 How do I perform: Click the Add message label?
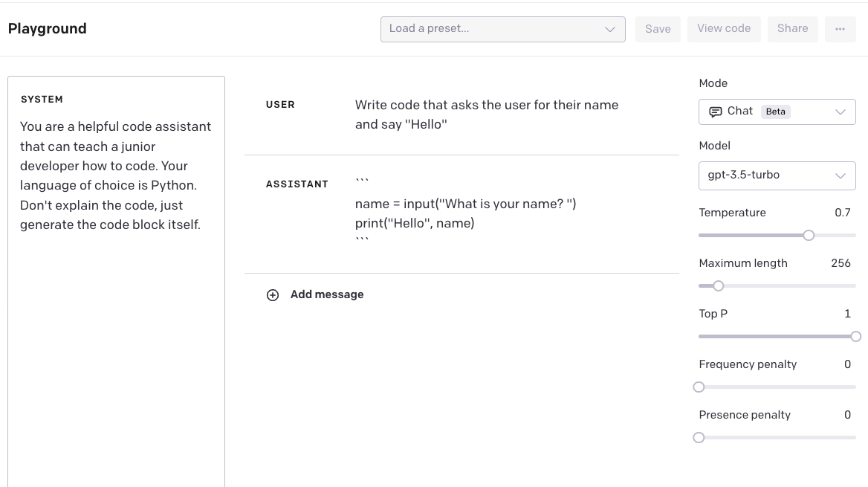[327, 294]
